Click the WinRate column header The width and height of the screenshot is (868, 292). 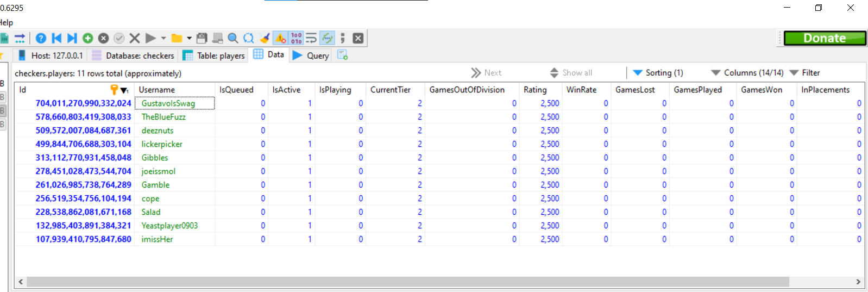point(587,90)
